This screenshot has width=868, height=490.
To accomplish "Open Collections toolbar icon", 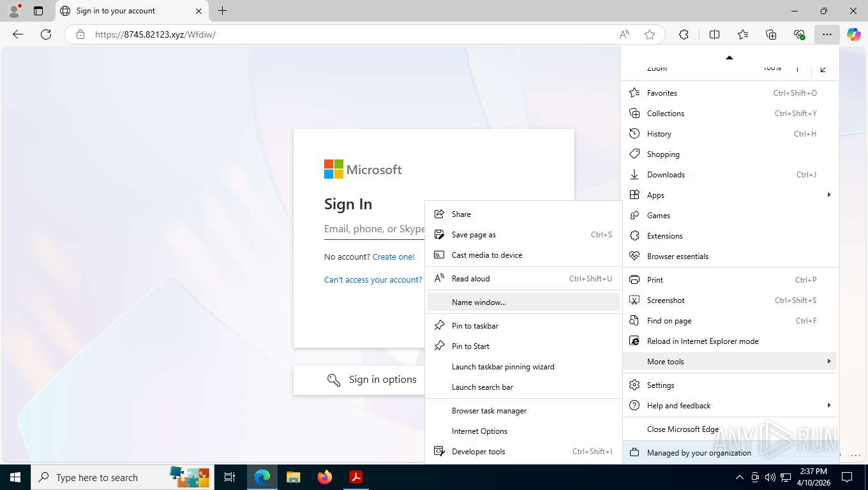I will [x=771, y=34].
